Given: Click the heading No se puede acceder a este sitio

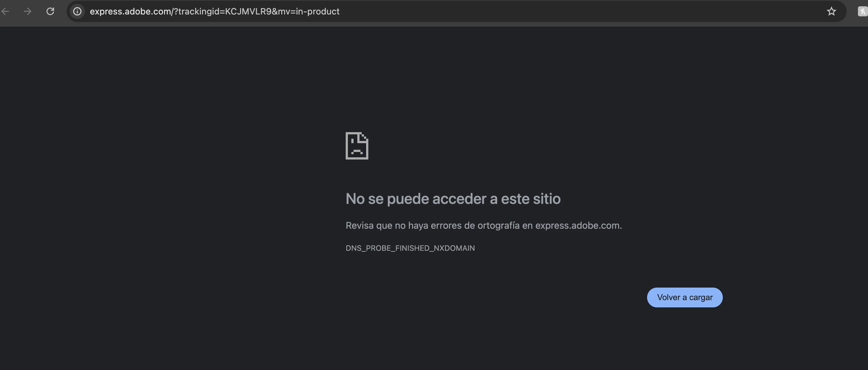Looking at the screenshot, I should [x=453, y=199].
